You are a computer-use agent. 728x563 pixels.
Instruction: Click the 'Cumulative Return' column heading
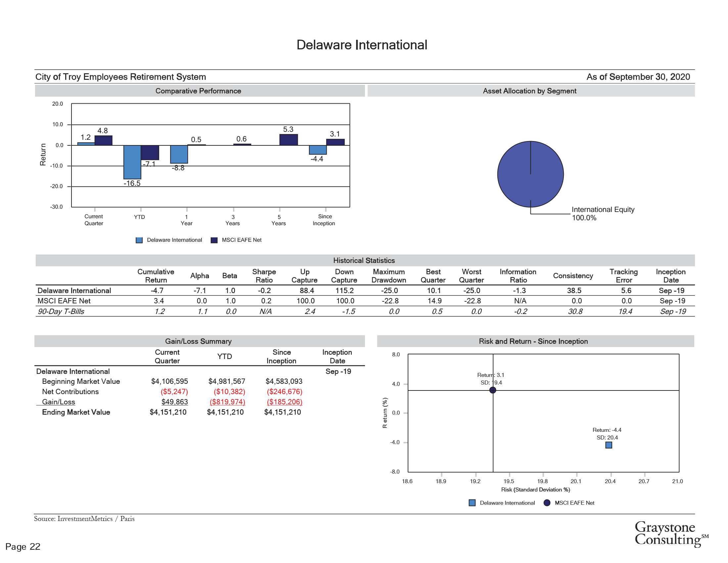(x=156, y=276)
